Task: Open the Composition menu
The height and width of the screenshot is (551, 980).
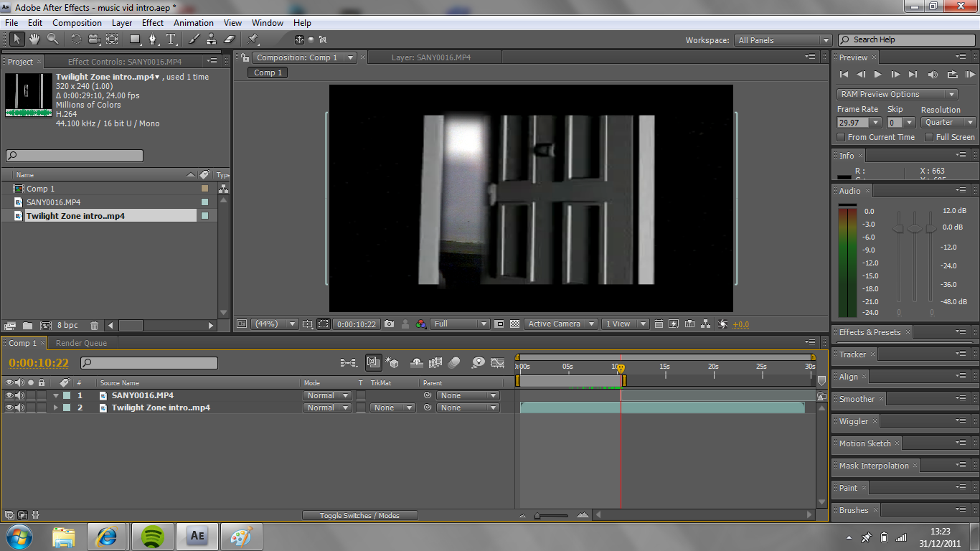Action: 77,23
